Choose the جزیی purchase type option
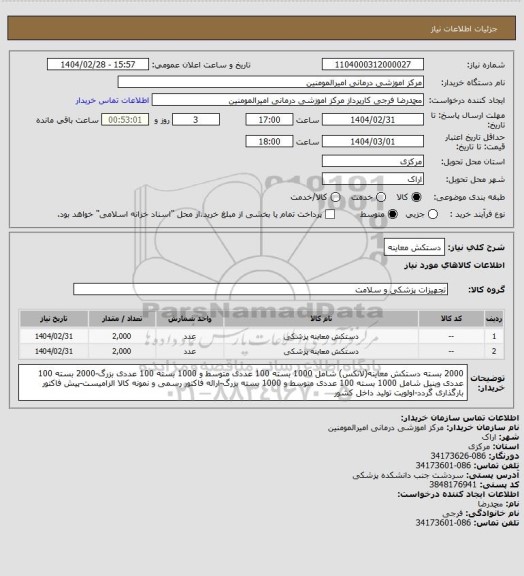Image resolution: width=524 pixels, height=576 pixels. coord(433,214)
